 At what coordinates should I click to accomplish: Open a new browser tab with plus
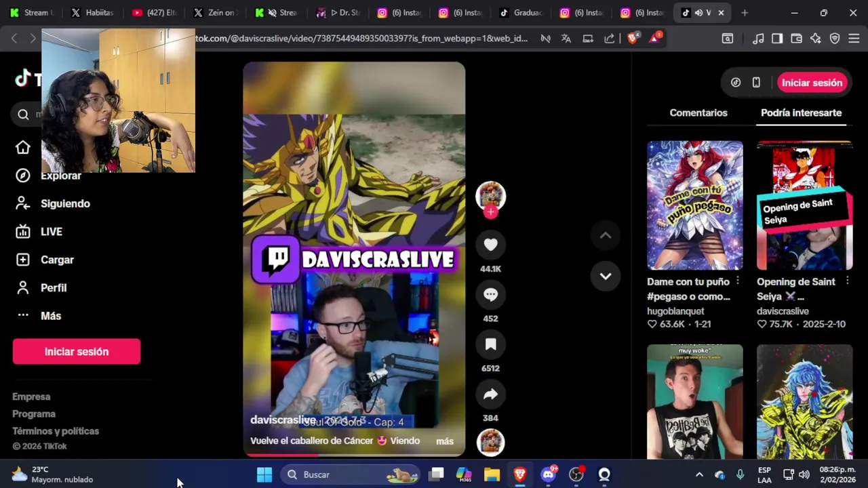click(x=745, y=13)
